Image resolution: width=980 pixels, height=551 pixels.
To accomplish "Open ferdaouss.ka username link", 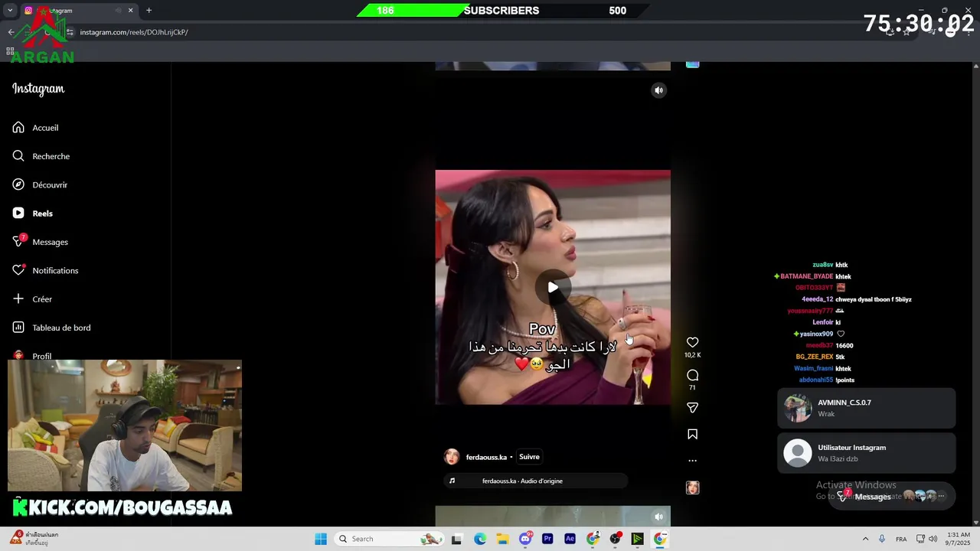I will 486,457.
